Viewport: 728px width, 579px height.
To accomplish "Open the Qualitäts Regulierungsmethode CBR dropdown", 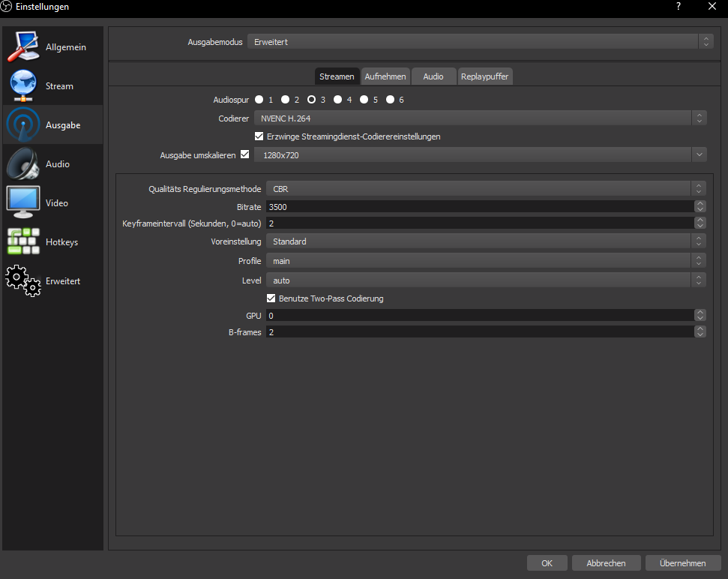I will [x=486, y=189].
